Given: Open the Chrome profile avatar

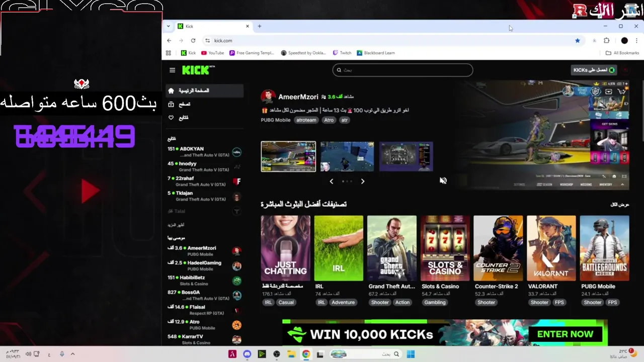Looking at the screenshot, I should (624, 41).
